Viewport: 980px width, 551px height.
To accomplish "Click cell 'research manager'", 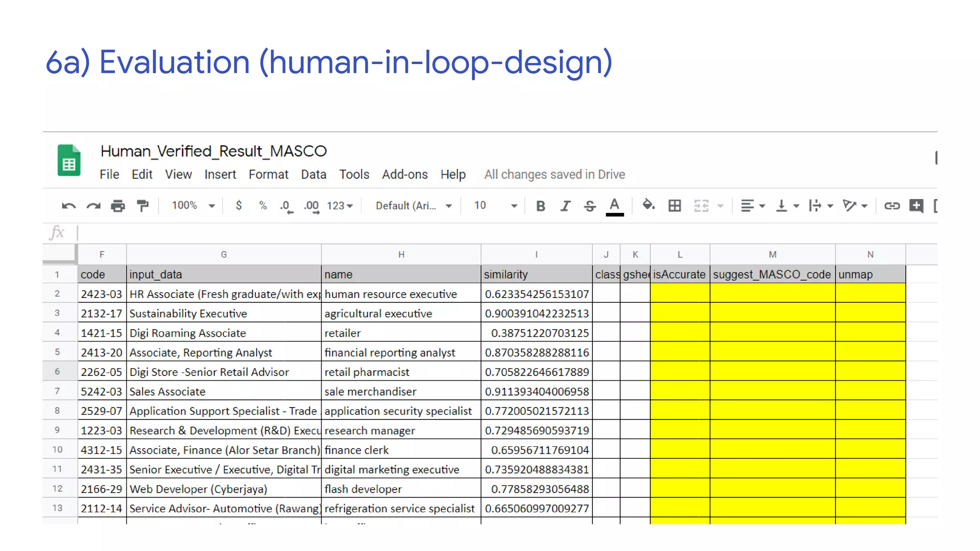I will [401, 430].
